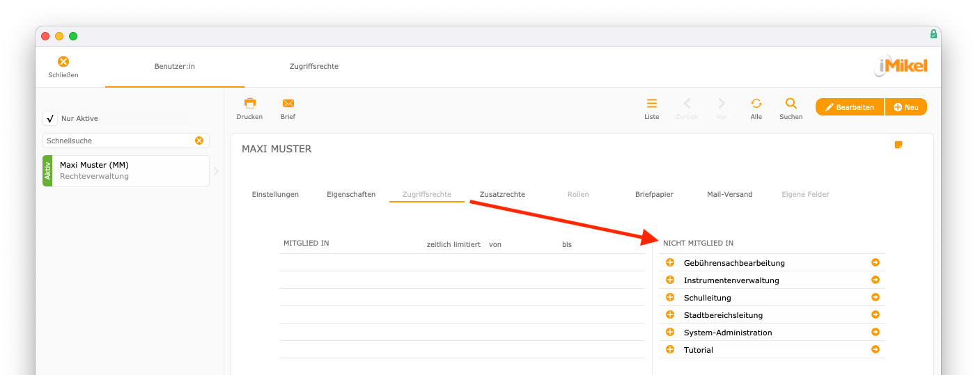Open Instrumentenverwaltung via its arrow icon
The width and height of the screenshot is (980, 375).
[876, 280]
